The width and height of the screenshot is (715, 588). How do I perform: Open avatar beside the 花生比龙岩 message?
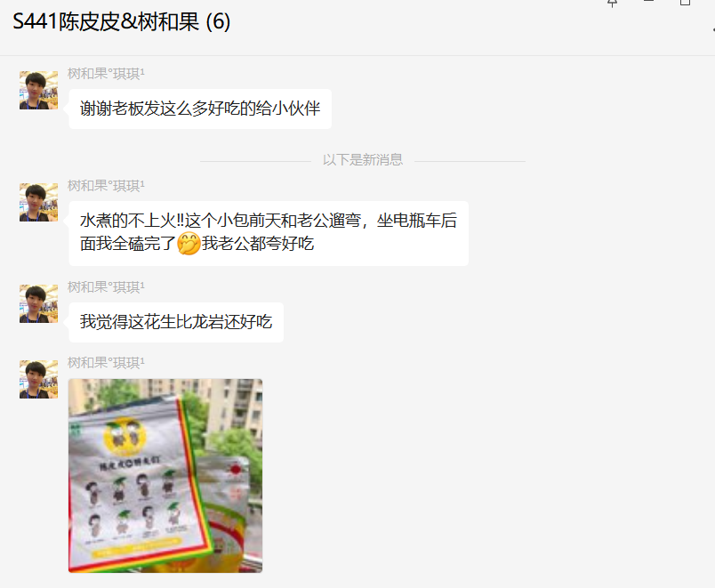pyautogui.click(x=38, y=303)
